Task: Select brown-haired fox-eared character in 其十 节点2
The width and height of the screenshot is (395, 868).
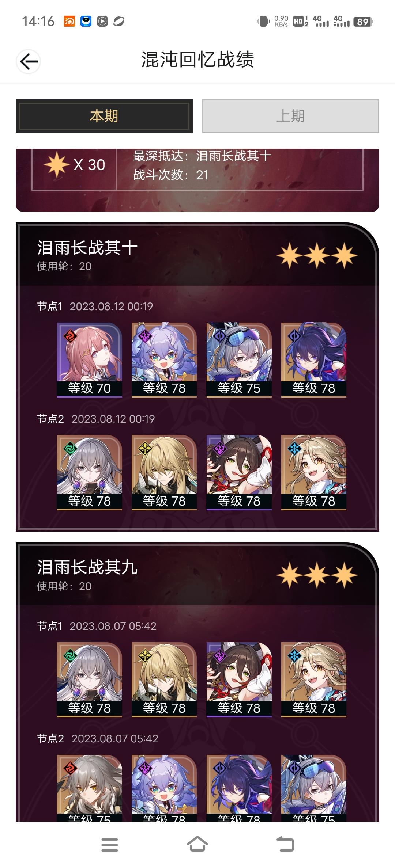Action: tap(239, 472)
